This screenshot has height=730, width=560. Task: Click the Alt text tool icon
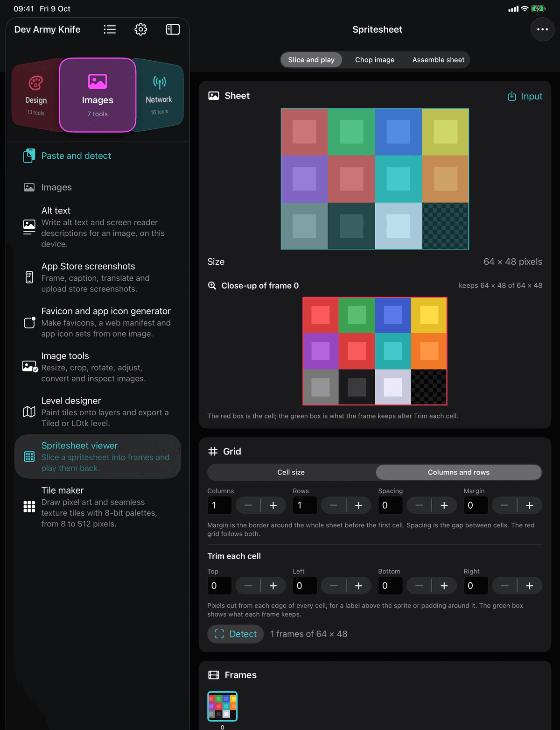tap(29, 227)
